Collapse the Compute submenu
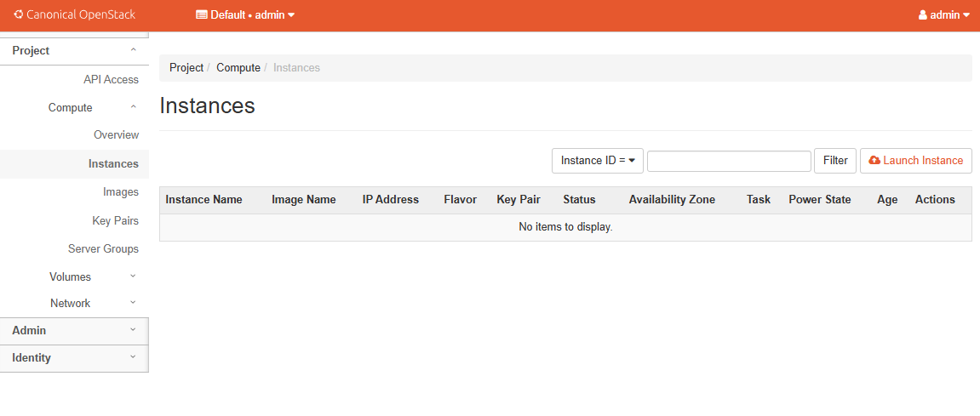 tap(92, 107)
